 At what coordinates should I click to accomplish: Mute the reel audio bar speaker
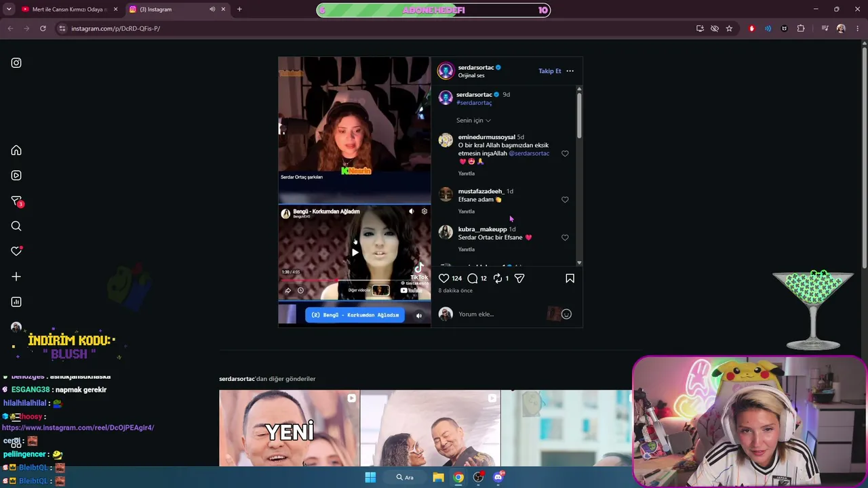pyautogui.click(x=418, y=316)
